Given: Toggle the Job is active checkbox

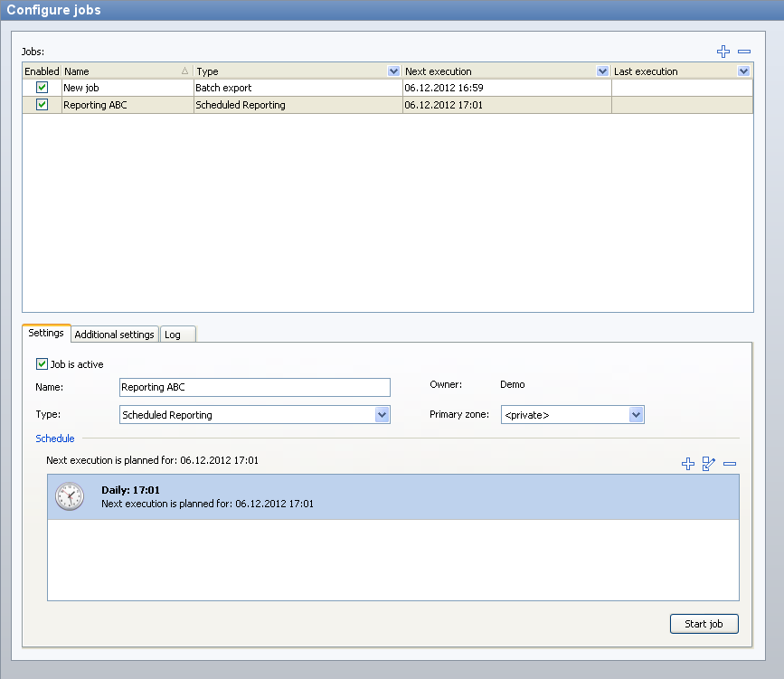Looking at the screenshot, I should (x=42, y=364).
